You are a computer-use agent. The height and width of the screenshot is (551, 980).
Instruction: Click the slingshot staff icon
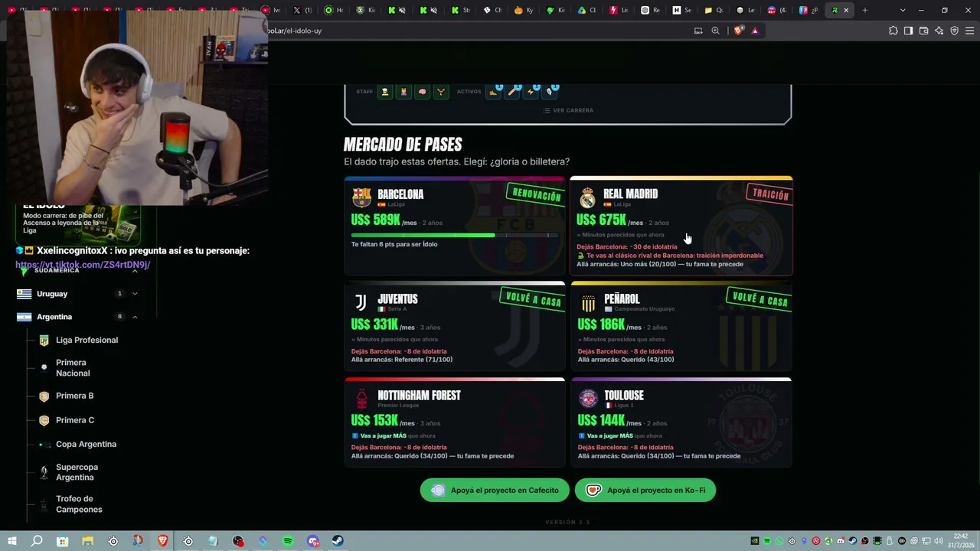click(x=441, y=92)
